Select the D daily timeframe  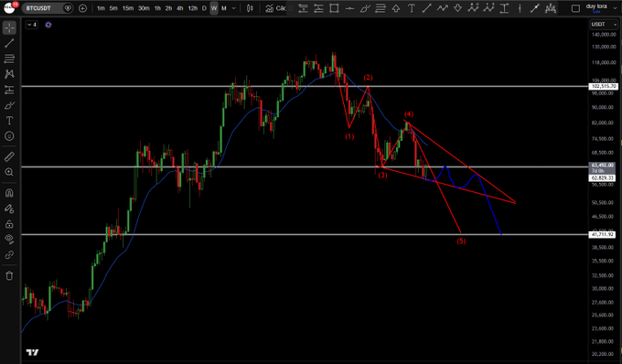(x=204, y=8)
